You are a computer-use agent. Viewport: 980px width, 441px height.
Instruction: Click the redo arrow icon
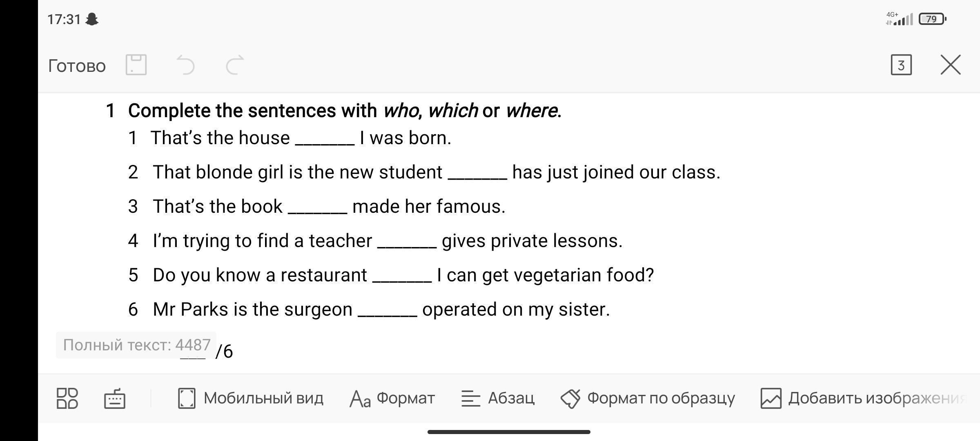(x=235, y=65)
